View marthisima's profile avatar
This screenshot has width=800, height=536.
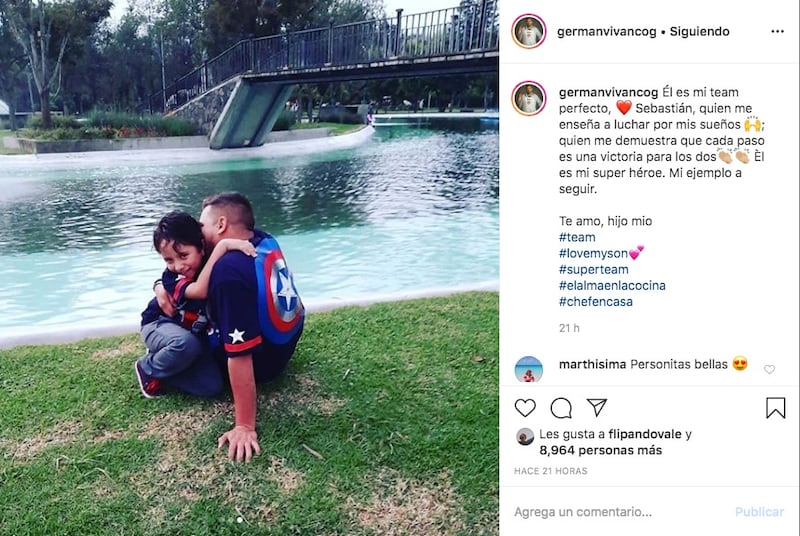coord(529,369)
